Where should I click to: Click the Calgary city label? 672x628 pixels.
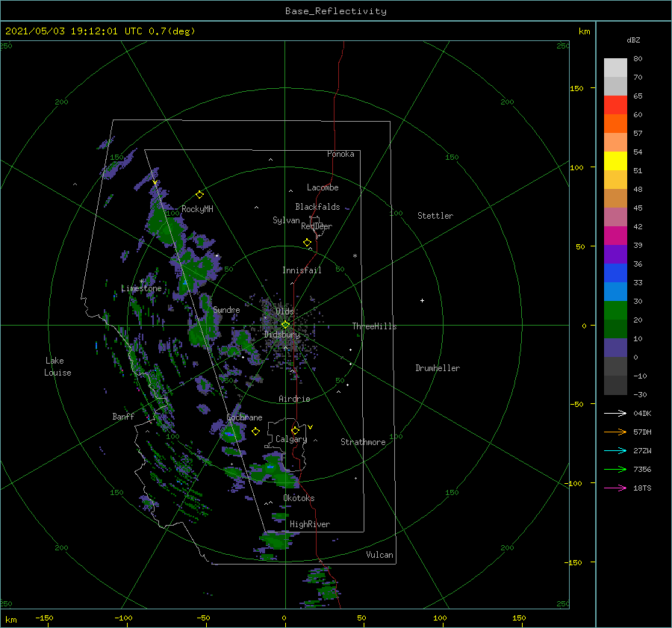(291, 439)
